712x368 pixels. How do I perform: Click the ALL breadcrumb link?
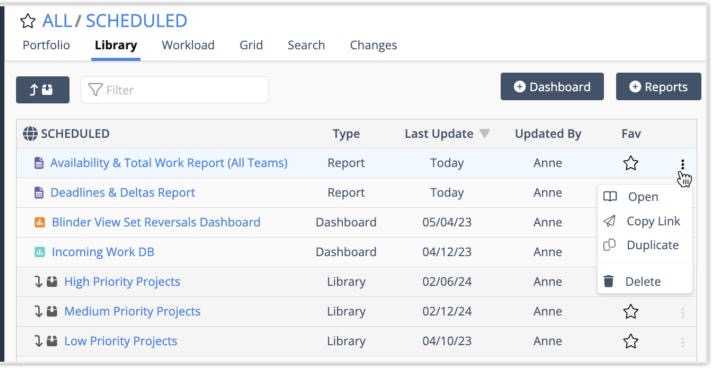coord(57,21)
